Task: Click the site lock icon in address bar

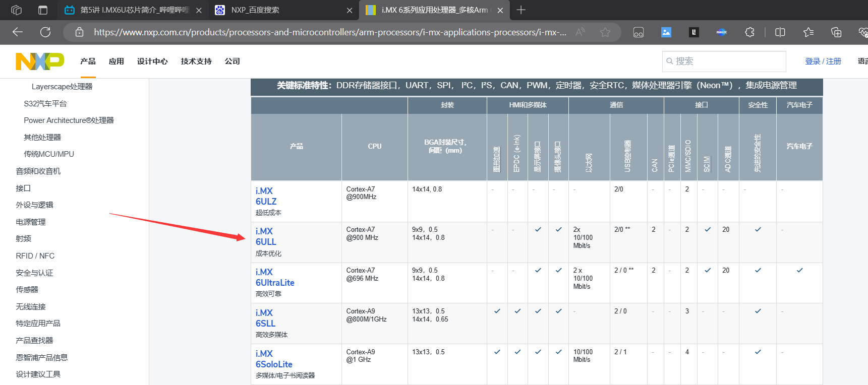Action: click(x=79, y=32)
